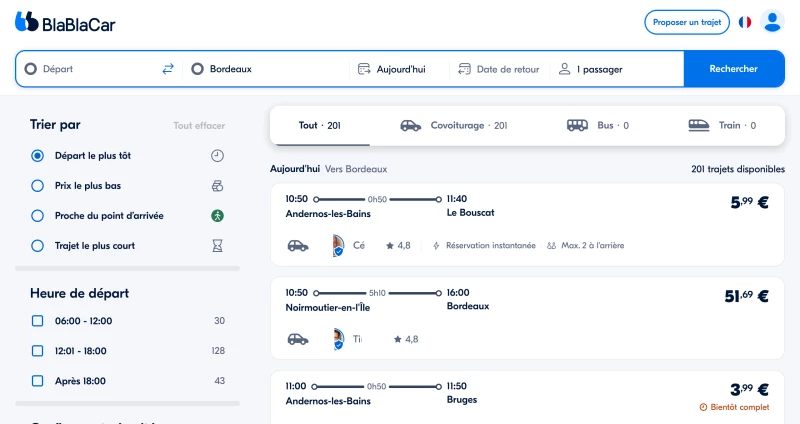Click the 'Le Bouscat' arrival text
This screenshot has width=800, height=424.
coord(470,213)
